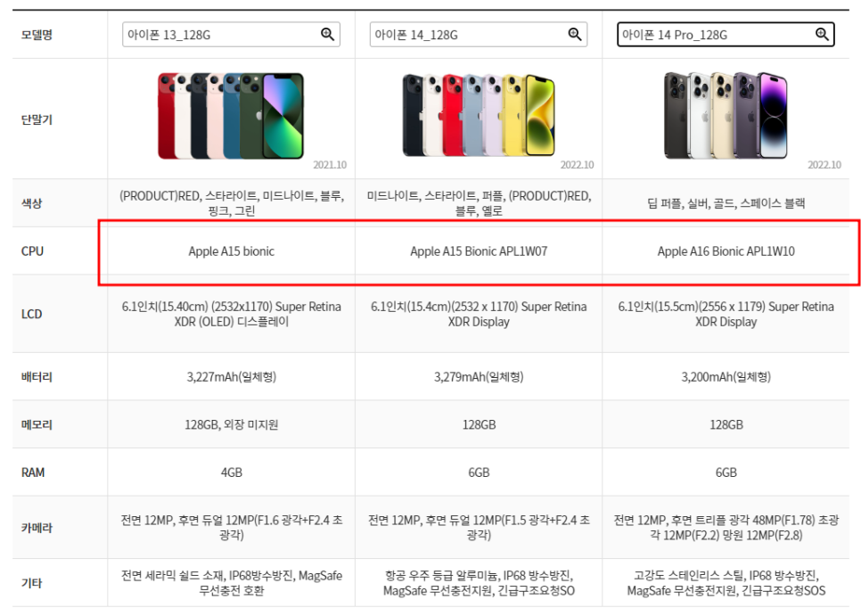Click the 카메라 row label

coord(37,528)
